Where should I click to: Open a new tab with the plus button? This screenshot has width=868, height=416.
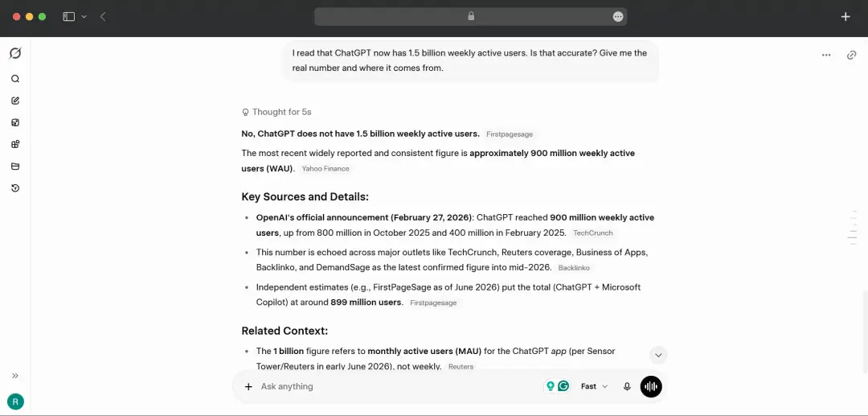pos(845,17)
